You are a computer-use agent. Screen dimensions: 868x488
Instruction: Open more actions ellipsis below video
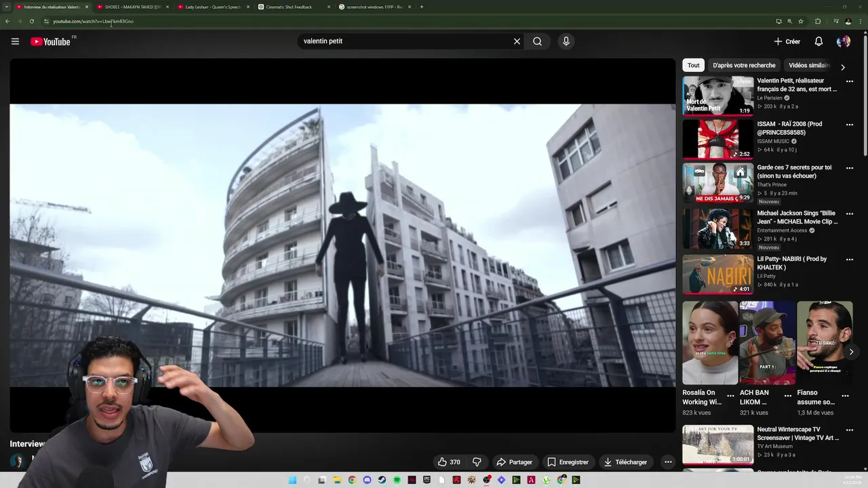pyautogui.click(x=668, y=462)
